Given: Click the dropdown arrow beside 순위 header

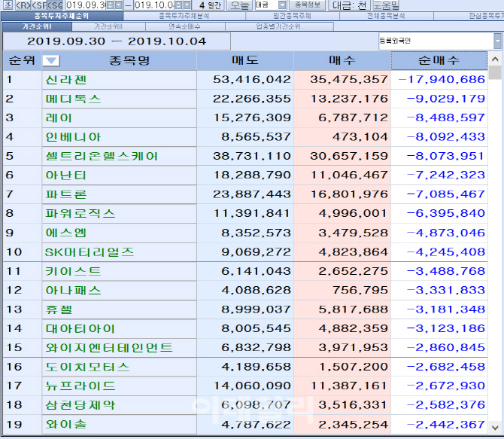Looking at the screenshot, I should pos(51,60).
